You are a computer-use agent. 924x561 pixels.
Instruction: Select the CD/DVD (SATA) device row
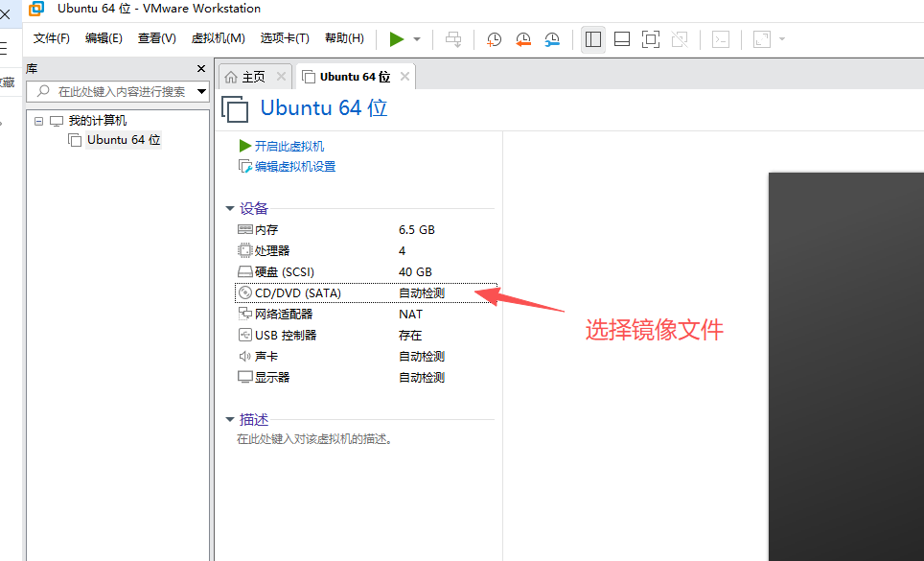tap(365, 292)
